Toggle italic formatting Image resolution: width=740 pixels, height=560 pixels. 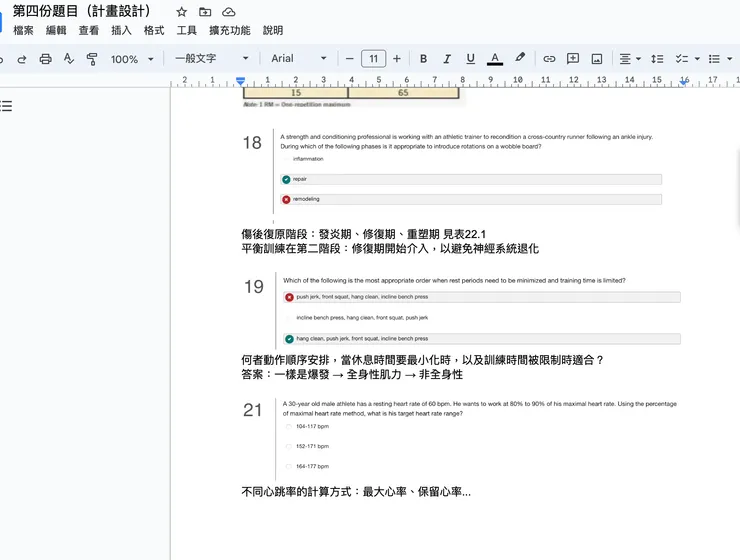446,59
